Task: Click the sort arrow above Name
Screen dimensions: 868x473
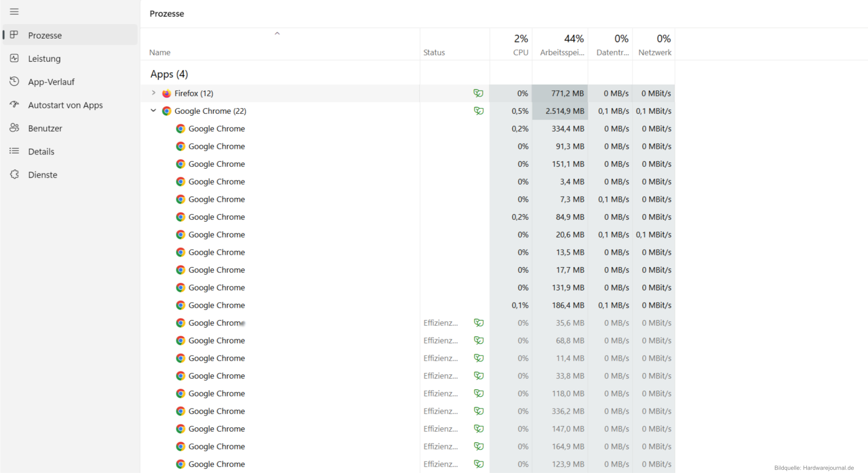Action: pyautogui.click(x=277, y=33)
